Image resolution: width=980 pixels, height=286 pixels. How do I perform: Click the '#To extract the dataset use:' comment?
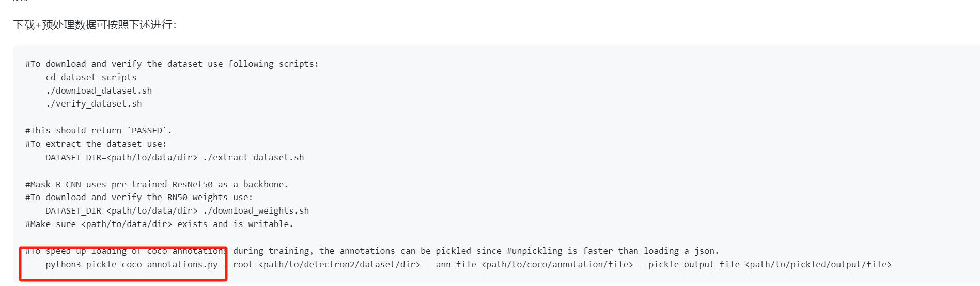click(96, 144)
